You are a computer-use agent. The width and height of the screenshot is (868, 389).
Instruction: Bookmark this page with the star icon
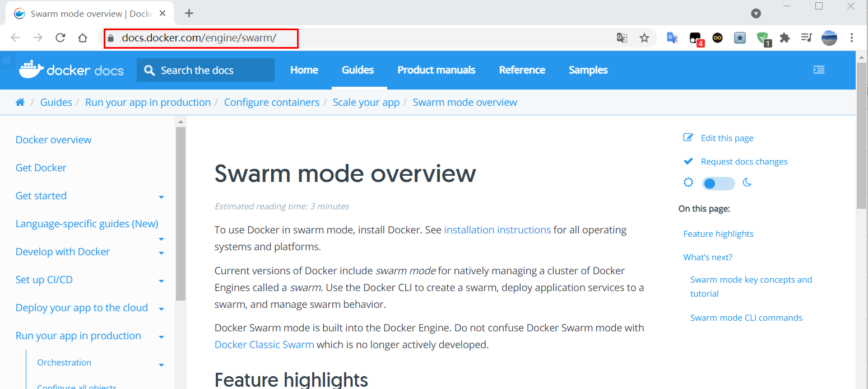(x=644, y=38)
